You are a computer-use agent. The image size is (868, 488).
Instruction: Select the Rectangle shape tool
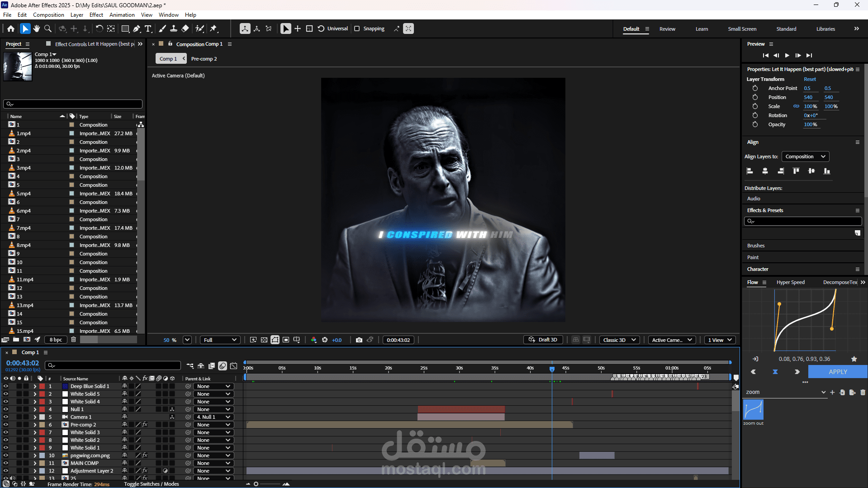point(125,28)
